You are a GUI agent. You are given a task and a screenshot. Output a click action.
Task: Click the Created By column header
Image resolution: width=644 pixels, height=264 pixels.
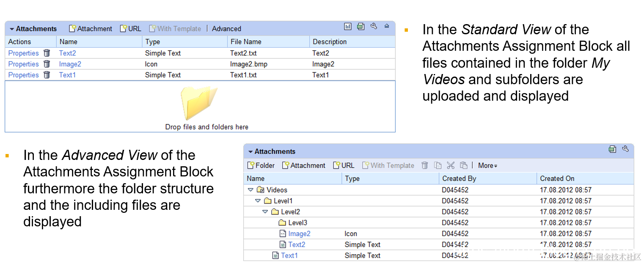coord(488,179)
